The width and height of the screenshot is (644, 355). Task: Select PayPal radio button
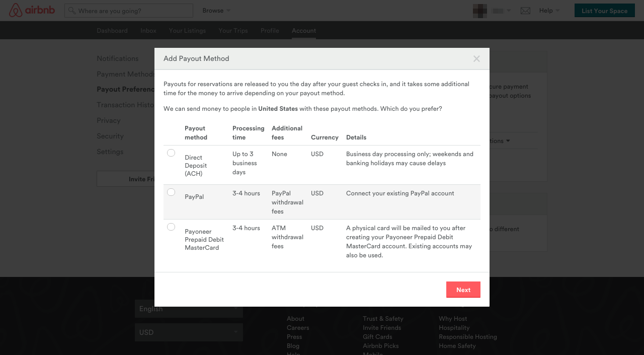(171, 192)
